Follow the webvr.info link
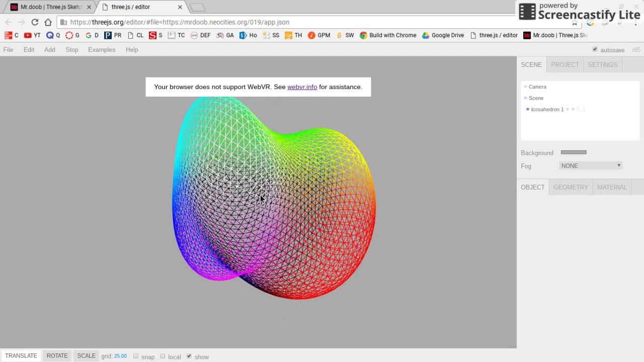Screen dimensions: 644x362 [302, 87]
